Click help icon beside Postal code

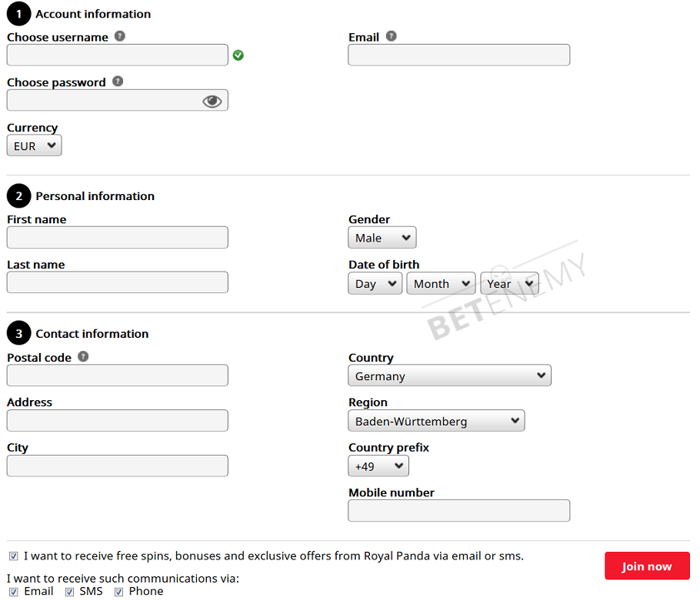(83, 356)
